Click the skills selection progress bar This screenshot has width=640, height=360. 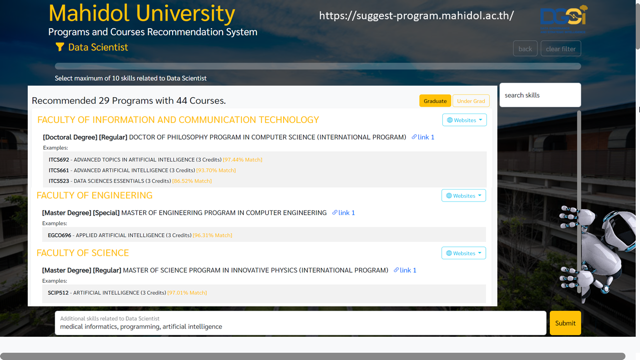pos(318,66)
